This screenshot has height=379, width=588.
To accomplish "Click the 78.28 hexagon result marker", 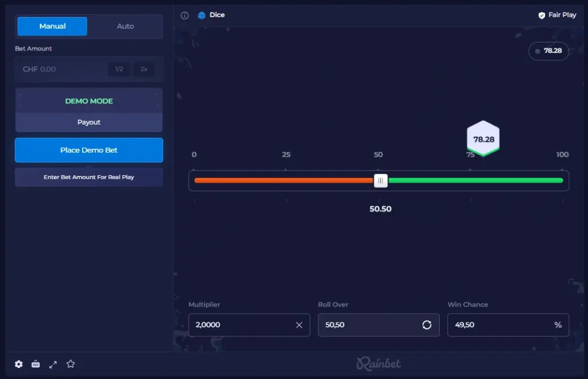I will pos(483,138).
